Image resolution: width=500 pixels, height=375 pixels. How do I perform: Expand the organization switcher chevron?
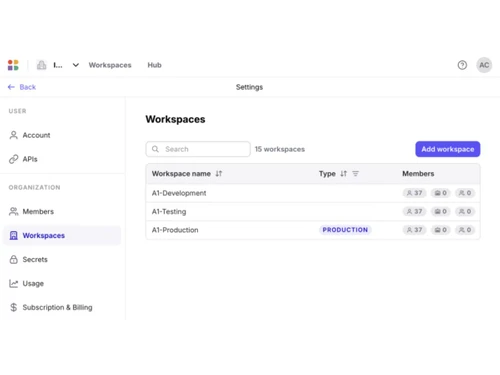tap(76, 65)
